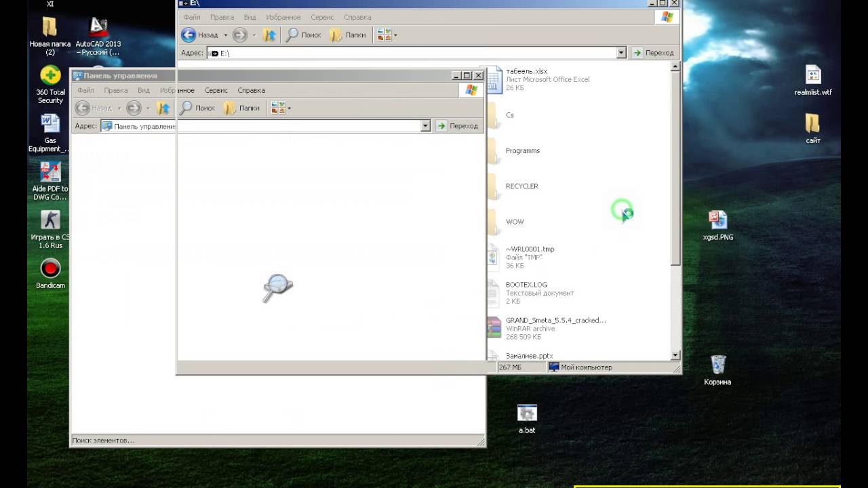Open the сайт folder on desktop
868x488 pixels.
(813, 129)
